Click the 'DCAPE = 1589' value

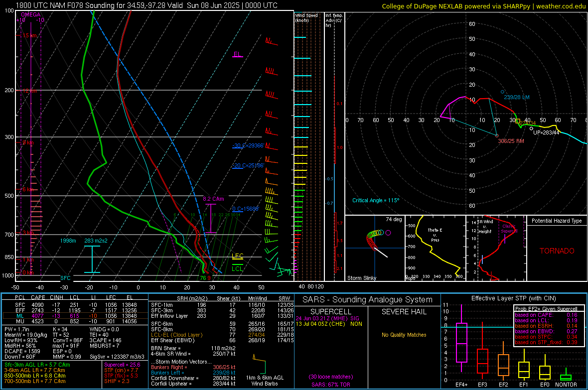tap(22, 351)
